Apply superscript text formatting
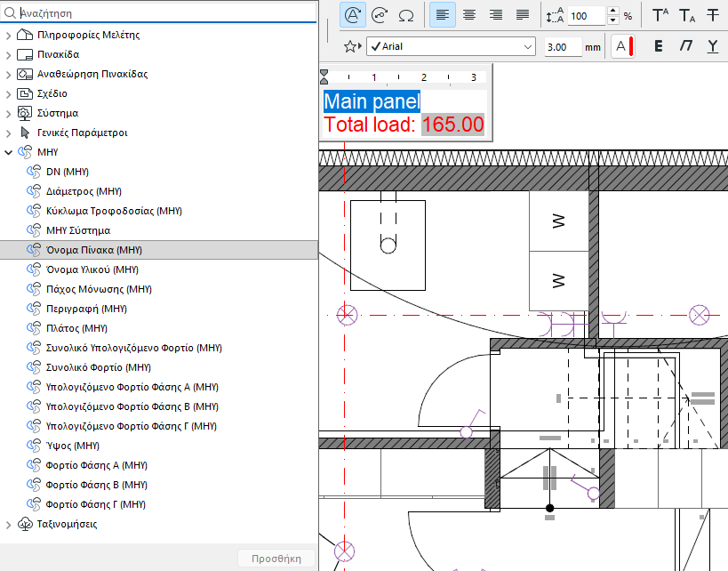The image size is (728, 571). (x=660, y=15)
